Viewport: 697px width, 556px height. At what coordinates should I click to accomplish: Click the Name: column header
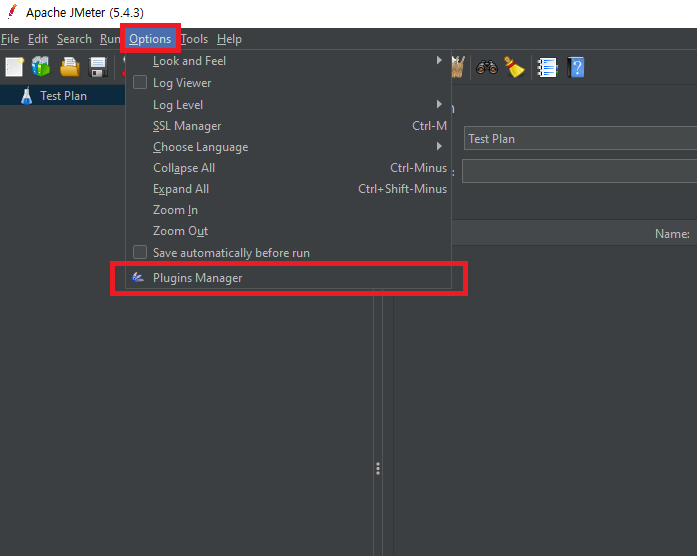[672, 234]
